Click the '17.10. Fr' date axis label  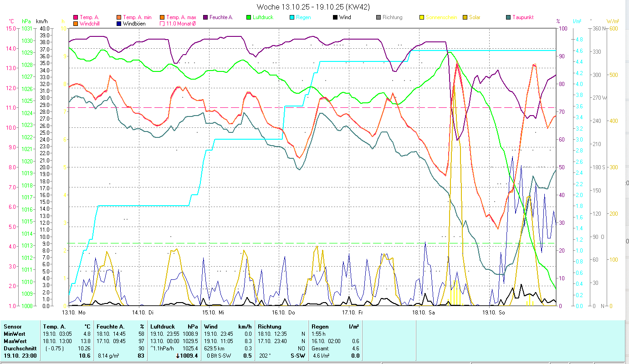coord(353,313)
